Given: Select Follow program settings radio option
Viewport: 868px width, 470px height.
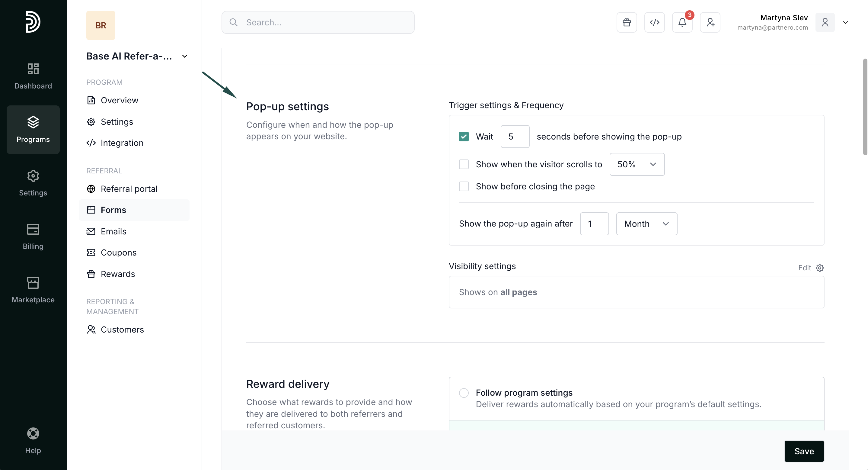Looking at the screenshot, I should 464,393.
